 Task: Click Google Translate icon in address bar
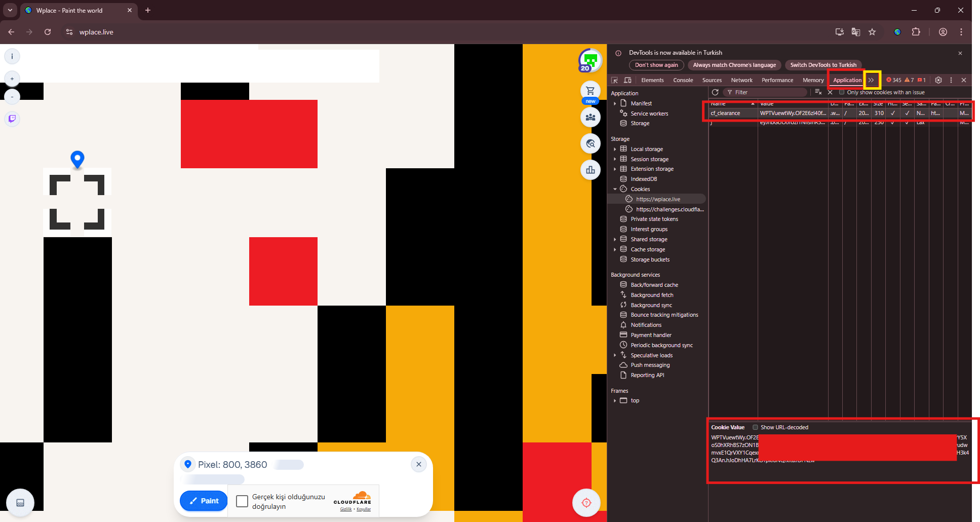[x=856, y=32]
